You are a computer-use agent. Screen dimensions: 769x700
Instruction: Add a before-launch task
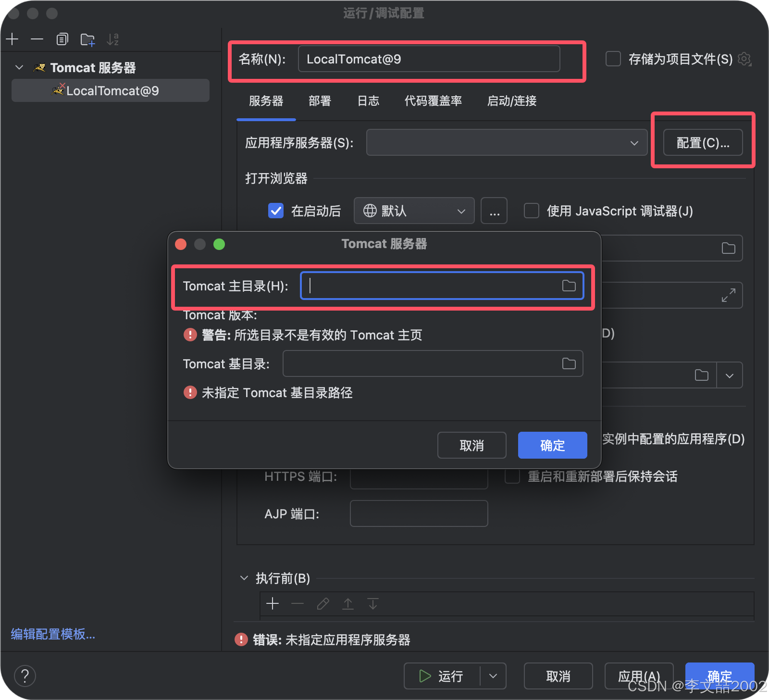click(x=273, y=604)
